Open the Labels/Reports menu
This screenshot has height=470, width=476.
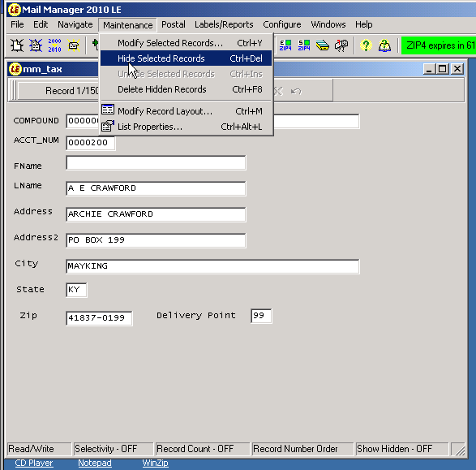(224, 24)
